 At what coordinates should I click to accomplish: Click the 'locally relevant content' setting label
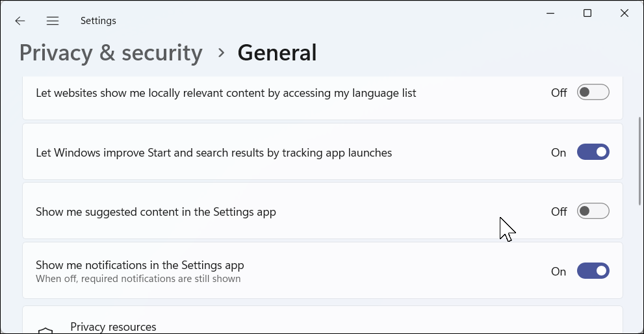(x=225, y=93)
